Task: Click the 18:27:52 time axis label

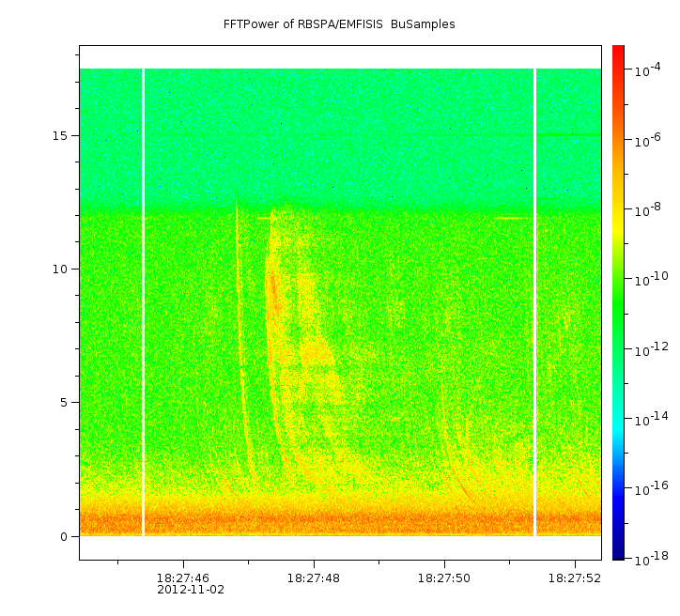Action: [x=575, y=577]
